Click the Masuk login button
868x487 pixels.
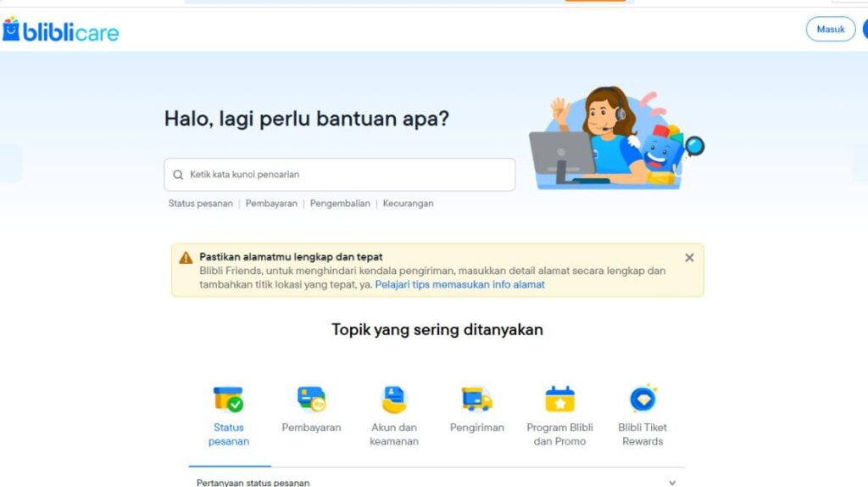[x=831, y=30]
